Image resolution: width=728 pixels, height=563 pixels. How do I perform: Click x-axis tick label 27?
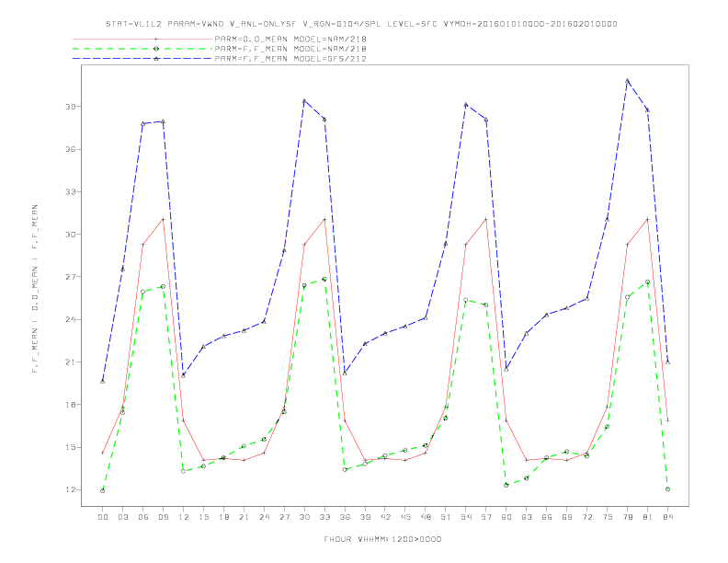284,517
